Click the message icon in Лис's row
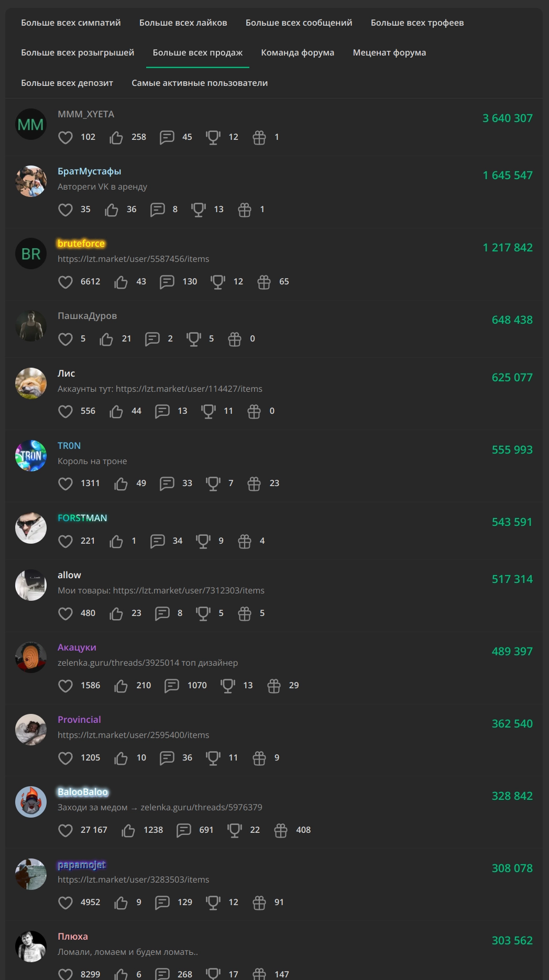The width and height of the screenshot is (549, 980). tap(162, 411)
